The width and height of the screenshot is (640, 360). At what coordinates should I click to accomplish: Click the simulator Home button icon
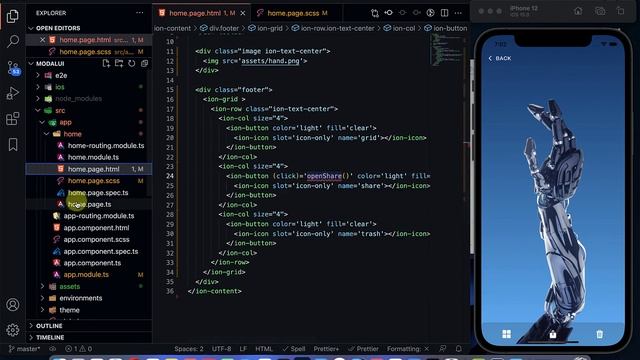[578, 11]
